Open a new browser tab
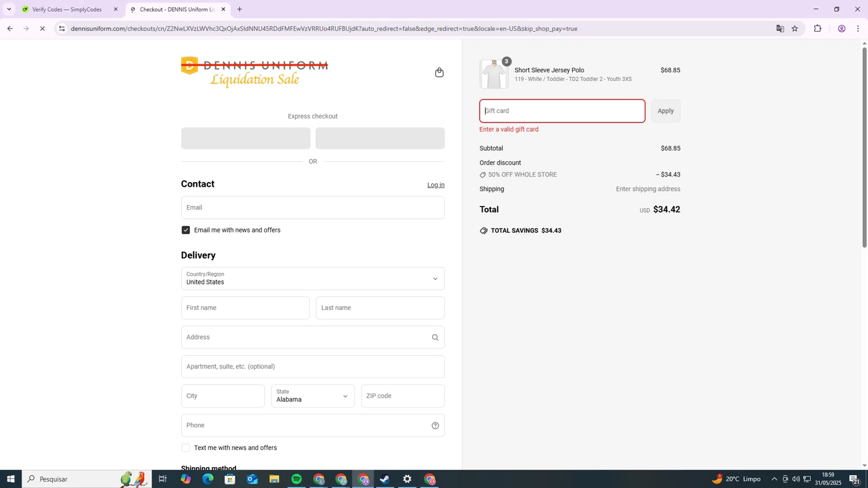This screenshot has width=868, height=488. [240, 9]
